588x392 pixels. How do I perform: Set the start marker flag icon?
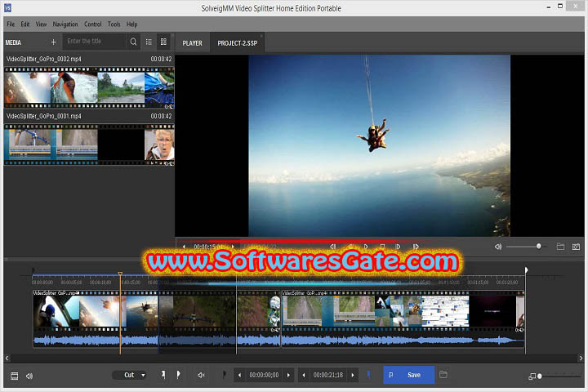(x=163, y=374)
